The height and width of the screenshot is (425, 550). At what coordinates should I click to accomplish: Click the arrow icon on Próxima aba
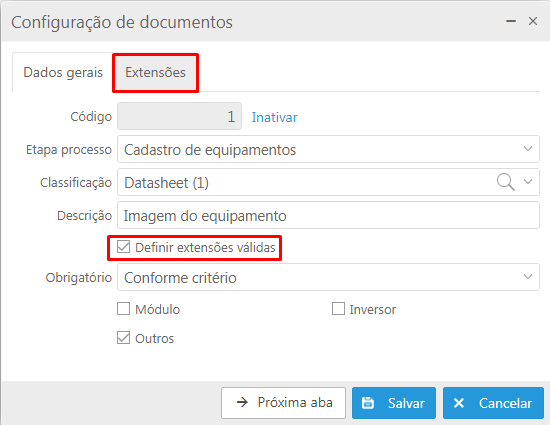(242, 402)
